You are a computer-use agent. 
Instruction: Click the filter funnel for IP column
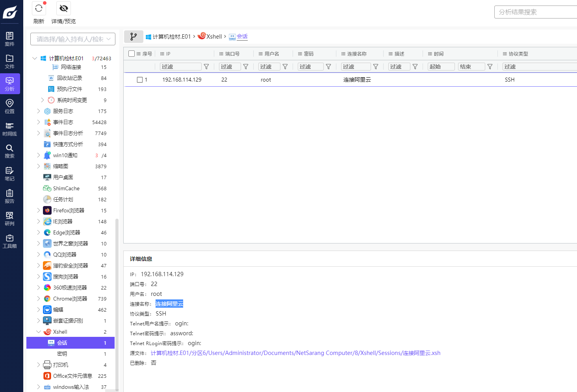206,67
